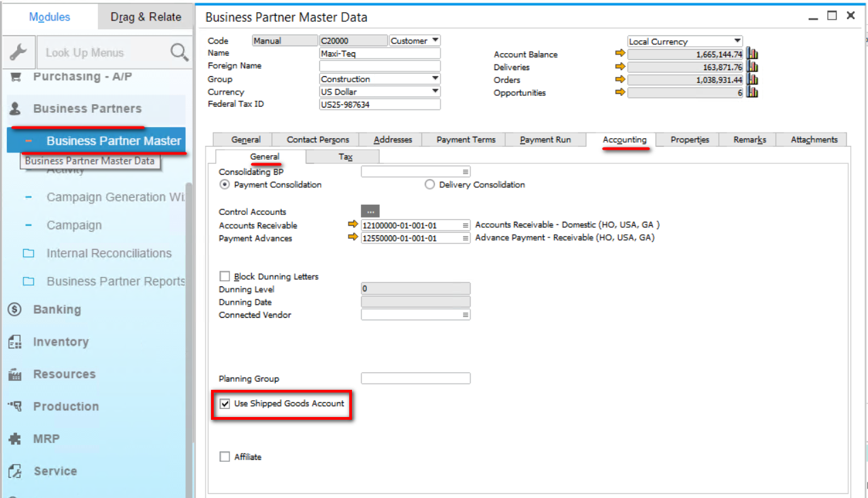Open Connected Vendor selection list icon
Viewport: 868px width, 498px height.
tap(466, 315)
